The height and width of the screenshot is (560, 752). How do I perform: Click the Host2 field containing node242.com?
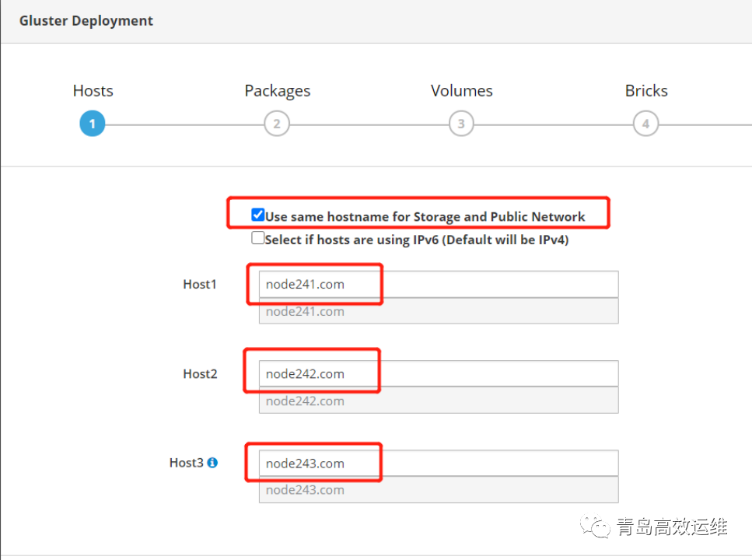pyautogui.click(x=438, y=374)
